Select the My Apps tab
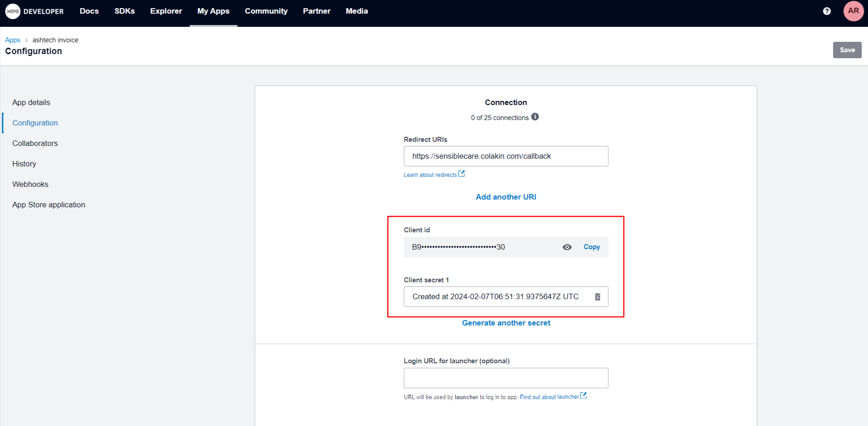The height and width of the screenshot is (426, 868). 213,11
